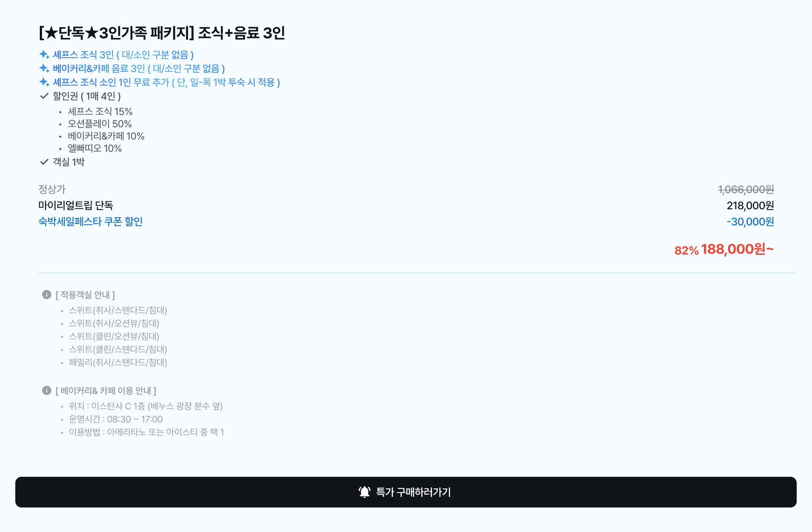Viewport: 812px width, 532px height.
Task: Click the info icon beside 베이커리& 카페 이용 안내
Action: [47, 390]
